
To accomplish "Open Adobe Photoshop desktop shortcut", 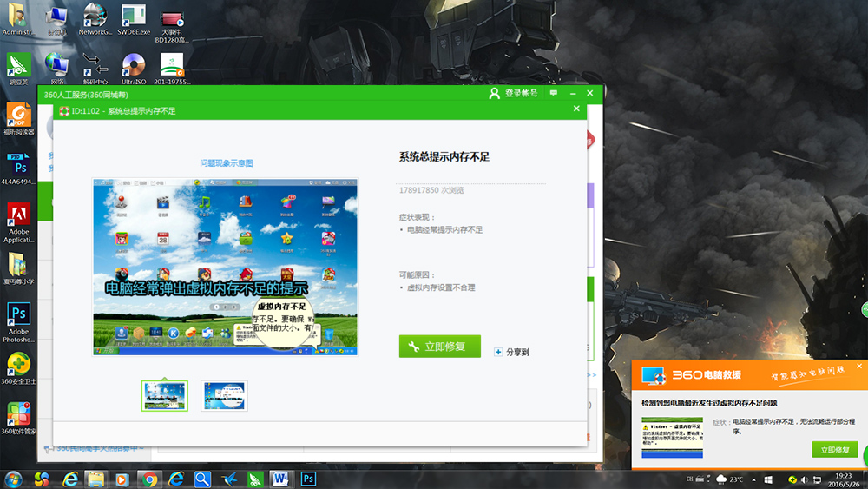I will [18, 318].
